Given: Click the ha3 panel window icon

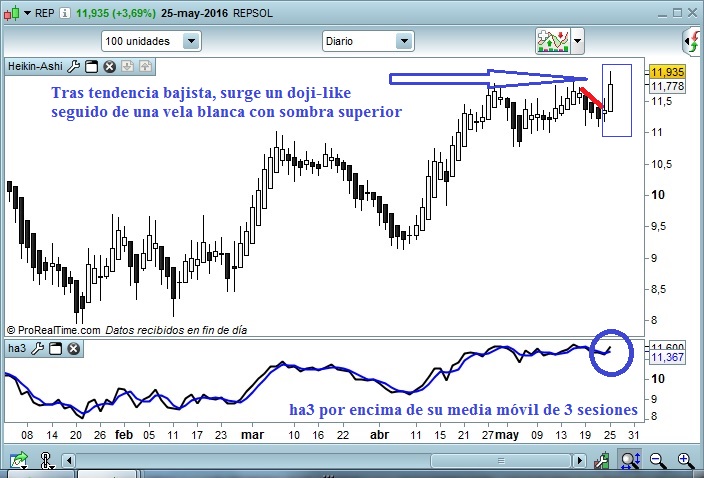Looking at the screenshot, I should (56, 348).
